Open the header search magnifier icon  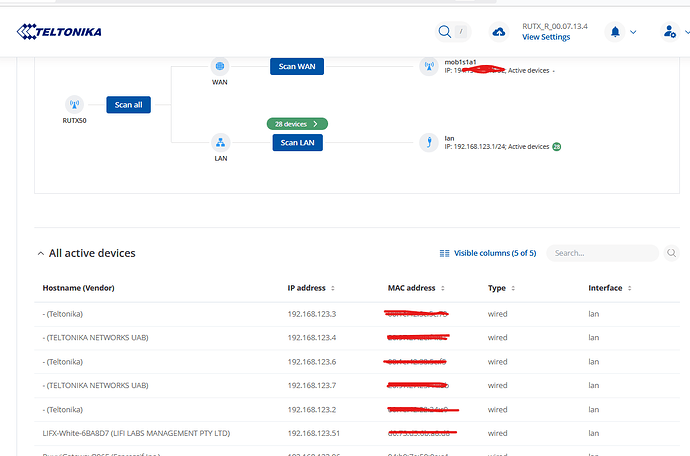[x=445, y=32]
